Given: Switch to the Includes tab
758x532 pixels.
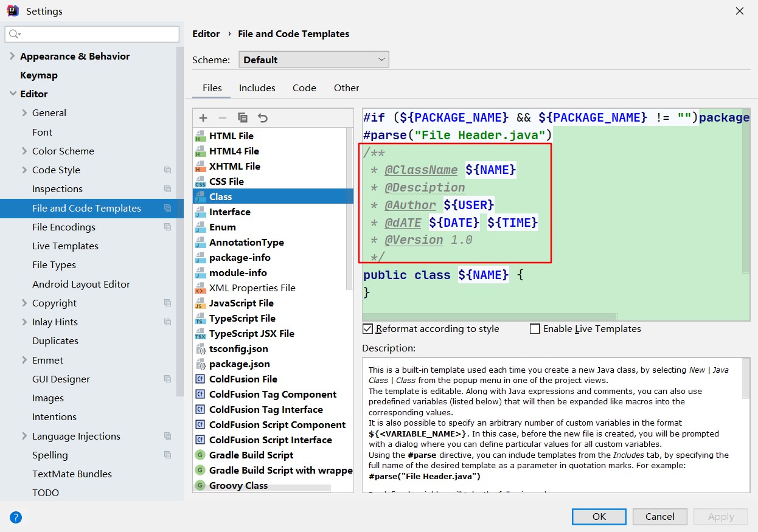Looking at the screenshot, I should [x=257, y=88].
